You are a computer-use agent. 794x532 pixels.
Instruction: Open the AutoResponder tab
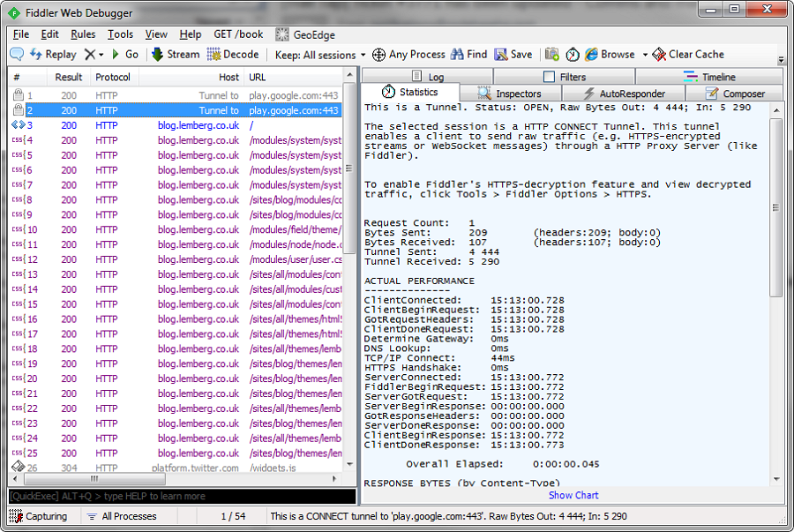tap(624, 94)
